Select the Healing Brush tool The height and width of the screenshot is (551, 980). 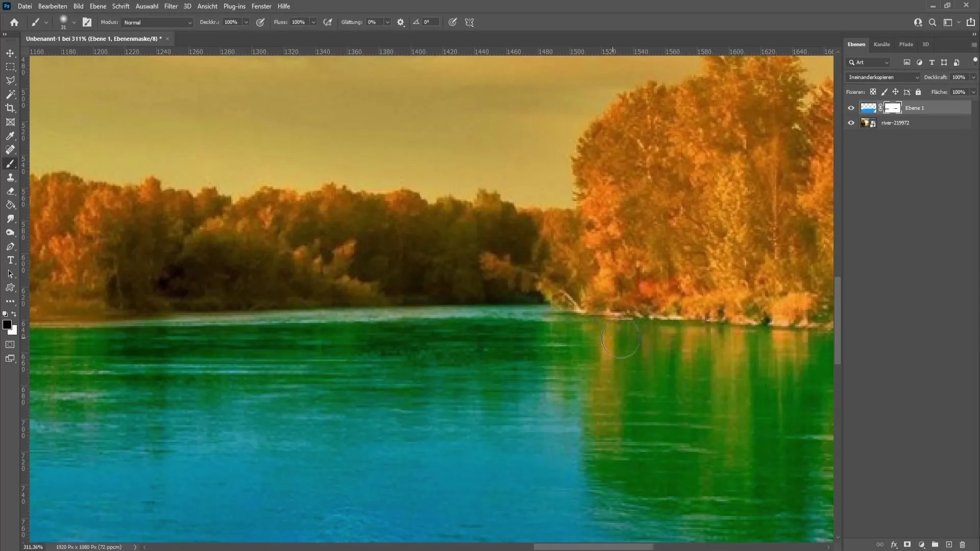[x=10, y=149]
